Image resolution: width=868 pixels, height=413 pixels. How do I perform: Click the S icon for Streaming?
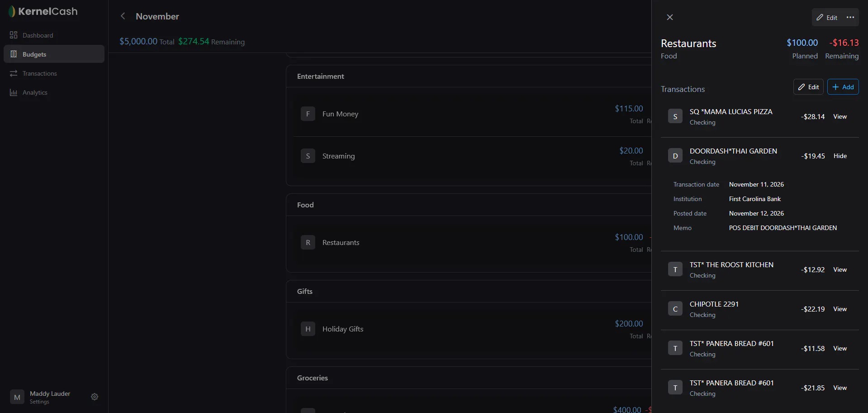click(x=308, y=156)
